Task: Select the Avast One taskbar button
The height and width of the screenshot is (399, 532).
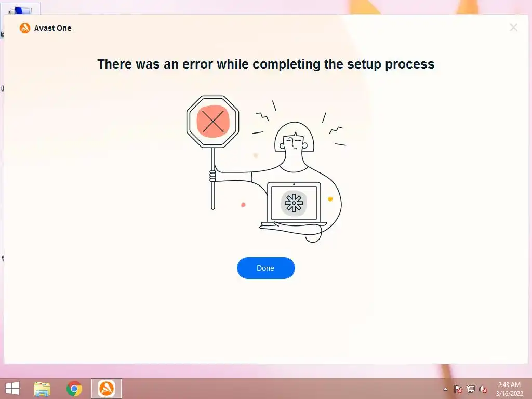Action: pos(106,389)
